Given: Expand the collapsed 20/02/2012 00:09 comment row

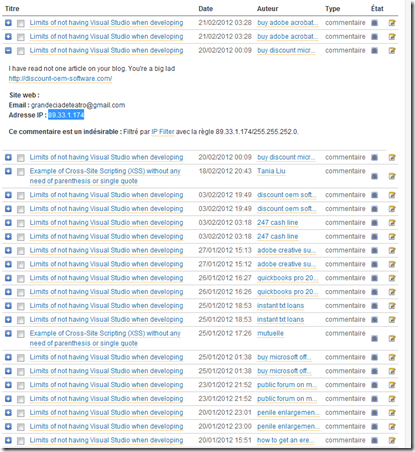Looking at the screenshot, I should point(8,157).
